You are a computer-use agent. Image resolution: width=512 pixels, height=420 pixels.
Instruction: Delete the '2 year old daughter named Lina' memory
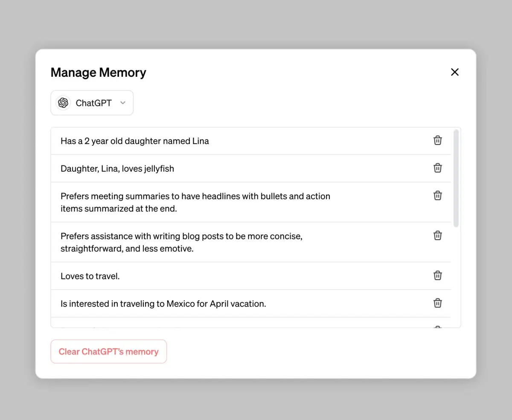[438, 140]
